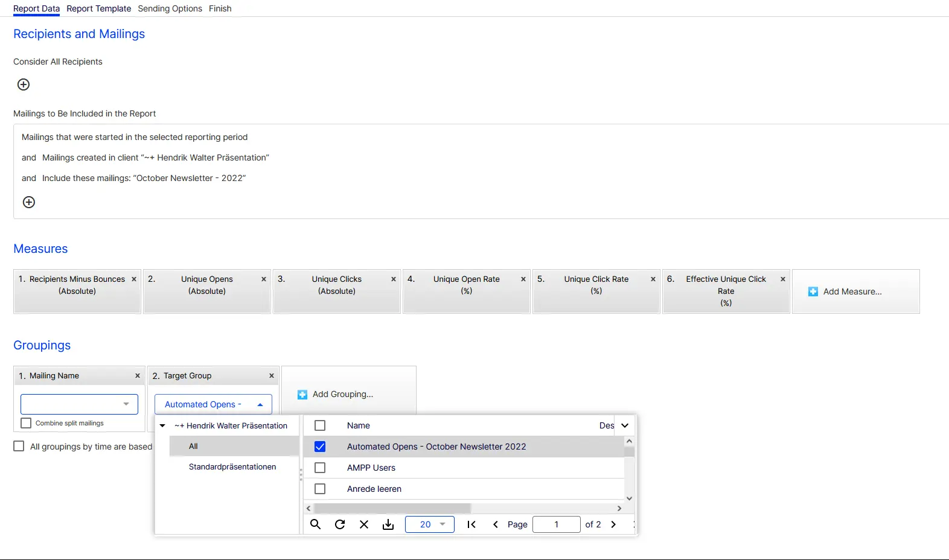The image size is (949, 560).
Task: Download the target group list
Action: tap(388, 524)
